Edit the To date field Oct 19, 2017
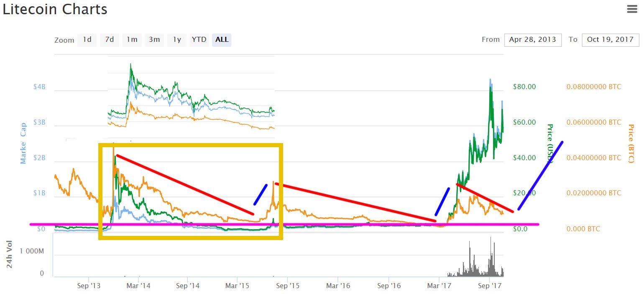Image resolution: width=644 pixels, height=294 pixels. pyautogui.click(x=611, y=40)
